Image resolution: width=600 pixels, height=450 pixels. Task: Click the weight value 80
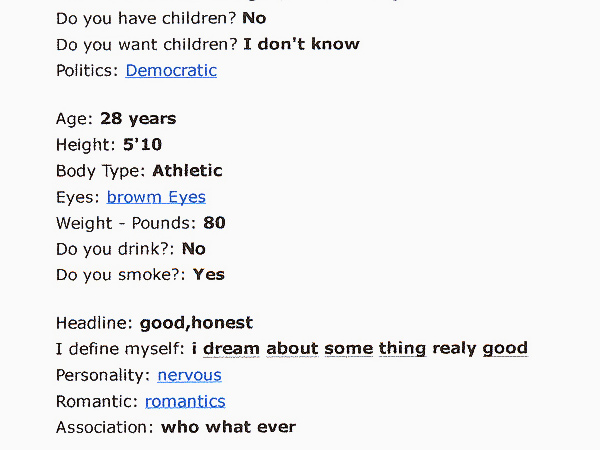pos(214,223)
